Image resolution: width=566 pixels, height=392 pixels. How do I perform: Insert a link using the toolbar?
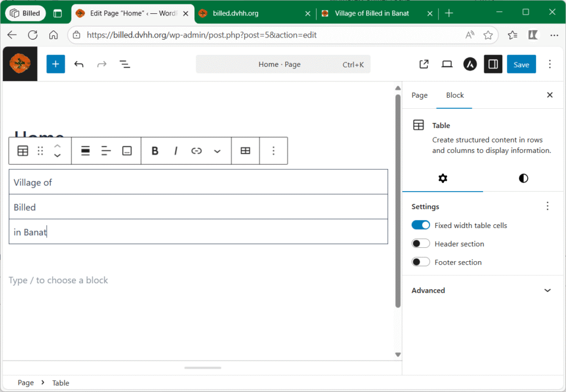tap(196, 151)
